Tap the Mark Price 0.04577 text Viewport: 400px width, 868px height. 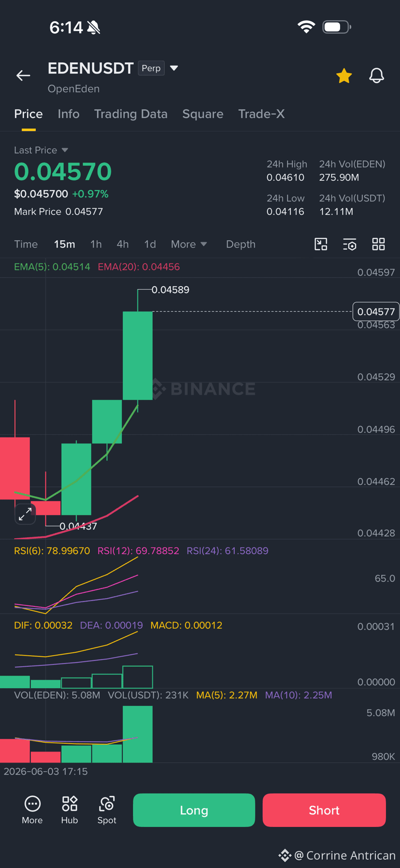[x=58, y=211]
